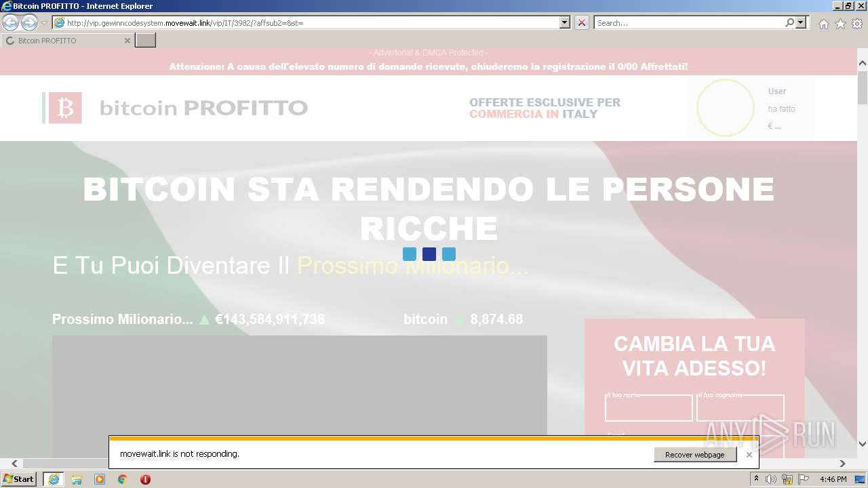The width and height of the screenshot is (868, 488).
Task: Open the Windows Start menu
Action: click(18, 479)
